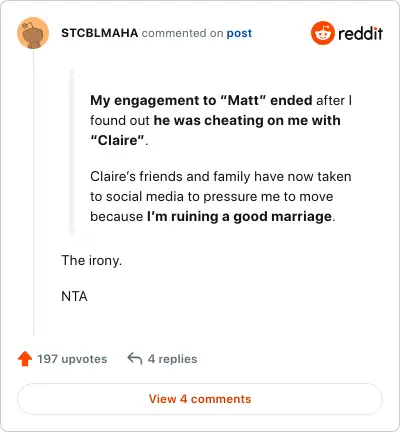Click the View 4 comments button

click(200, 399)
